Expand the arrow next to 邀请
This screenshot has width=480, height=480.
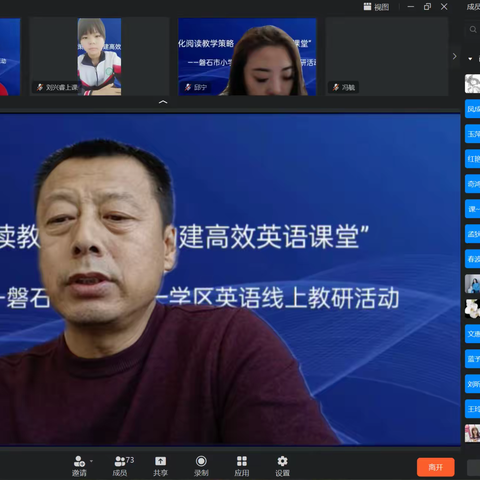point(91,461)
